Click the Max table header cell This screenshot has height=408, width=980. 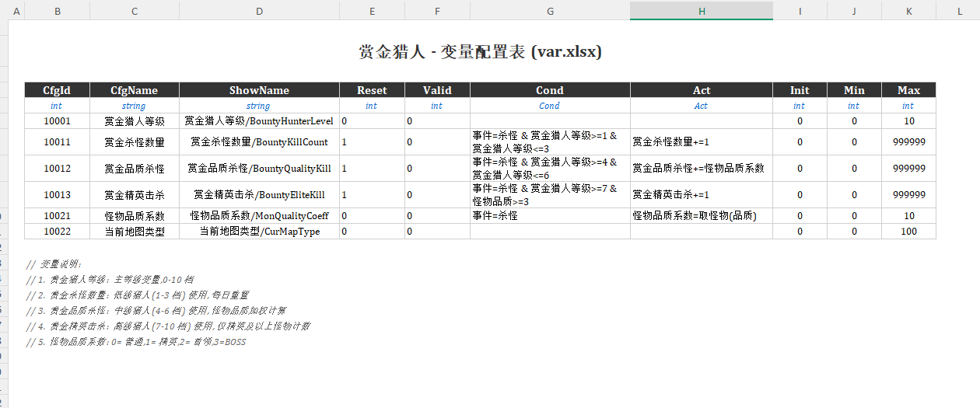click(x=908, y=90)
